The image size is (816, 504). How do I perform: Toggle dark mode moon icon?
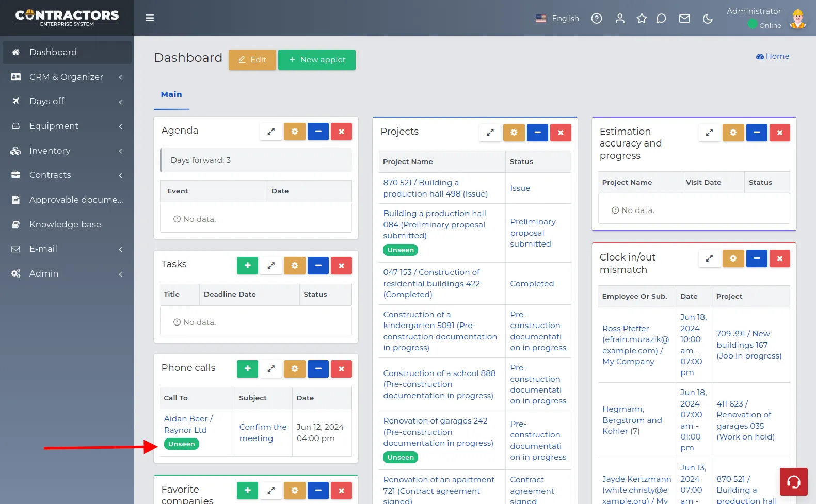point(708,19)
